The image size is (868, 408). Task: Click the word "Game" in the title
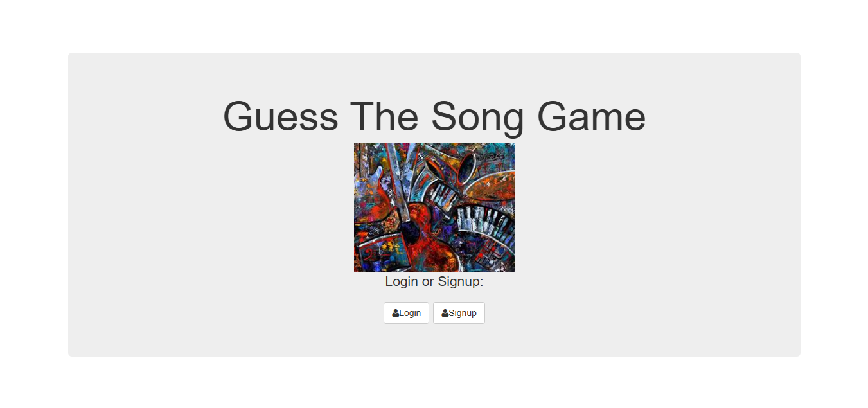(591, 116)
